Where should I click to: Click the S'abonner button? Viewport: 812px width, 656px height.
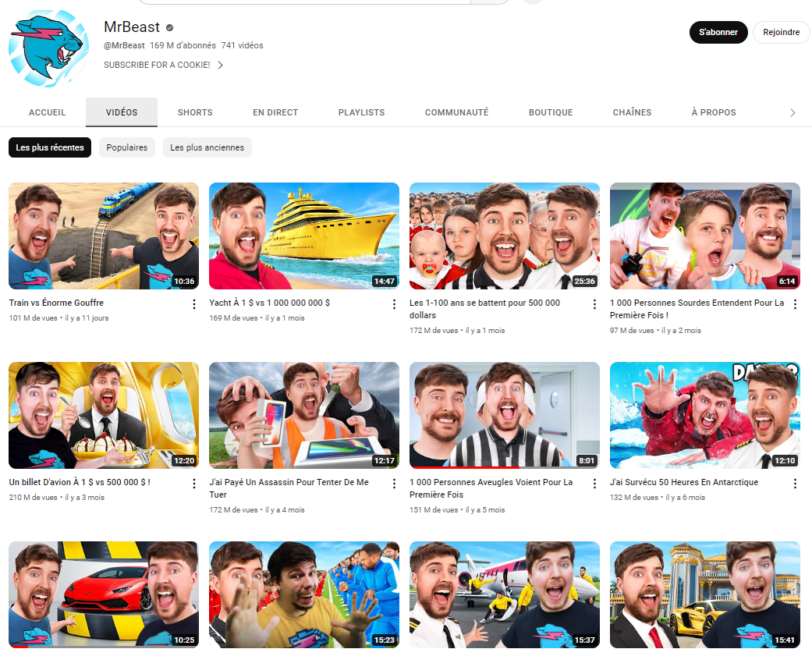pyautogui.click(x=718, y=32)
